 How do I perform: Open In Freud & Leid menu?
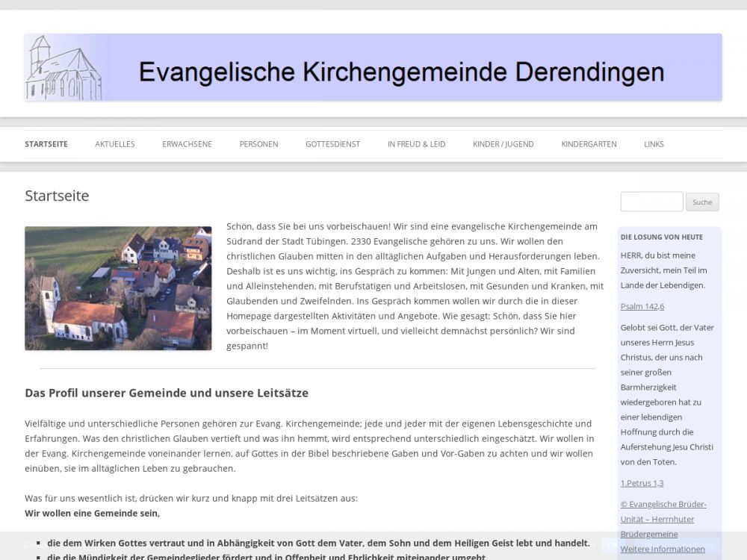[x=416, y=144]
